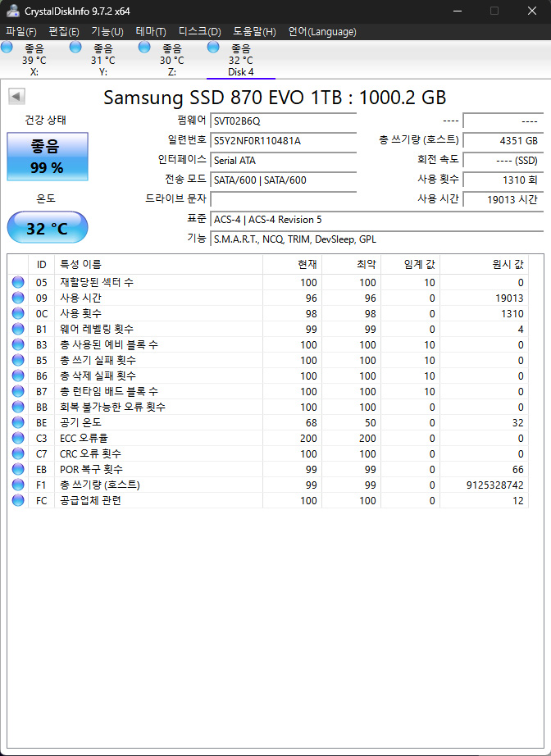This screenshot has height=756, width=551.
Task: Click status orb for attribute B5
Action: point(18,360)
